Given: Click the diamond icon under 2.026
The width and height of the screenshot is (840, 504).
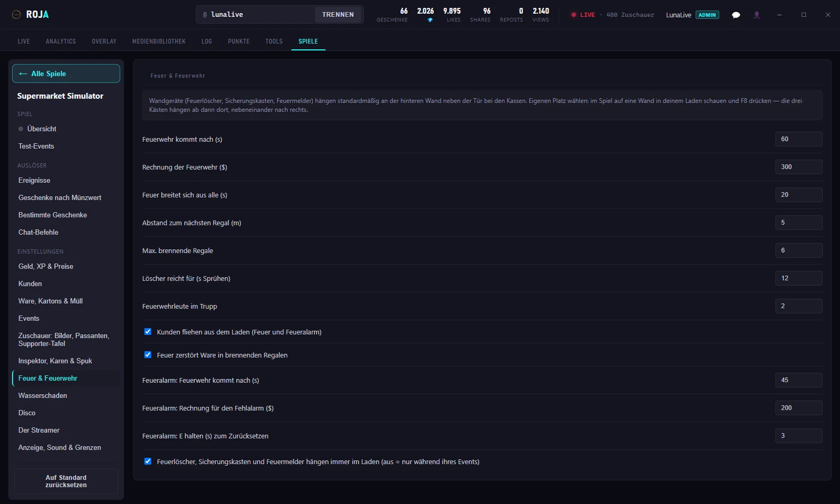Looking at the screenshot, I should [430, 20].
